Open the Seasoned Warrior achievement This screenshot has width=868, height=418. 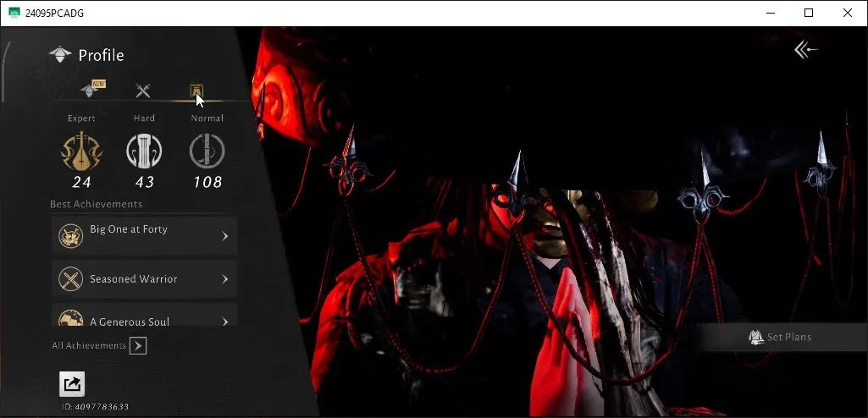point(145,279)
